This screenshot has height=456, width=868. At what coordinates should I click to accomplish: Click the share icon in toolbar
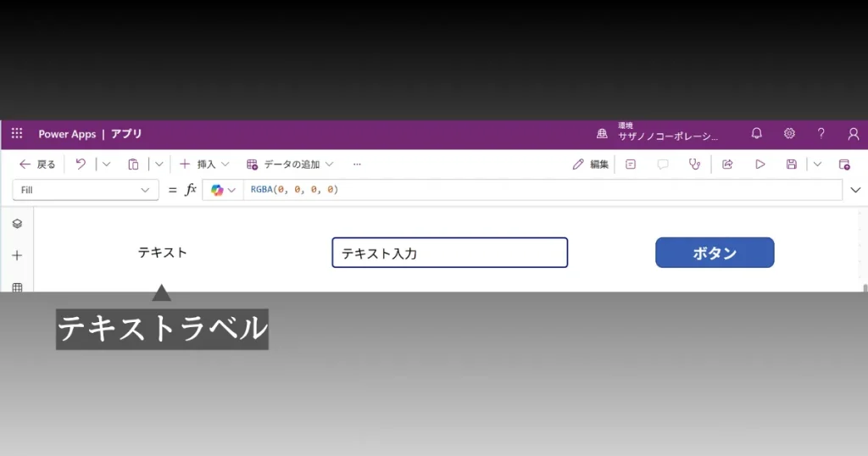(727, 164)
